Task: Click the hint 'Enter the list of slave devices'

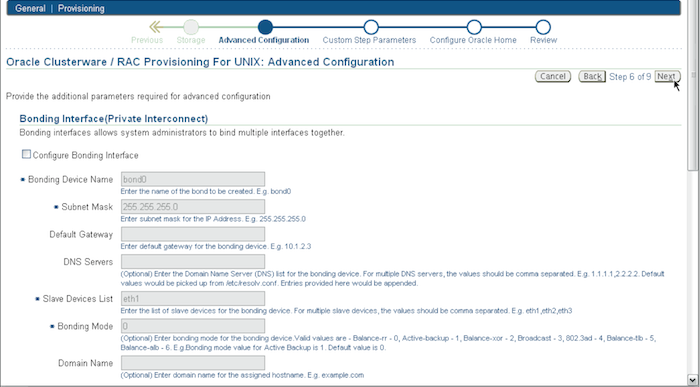Action: click(346, 311)
